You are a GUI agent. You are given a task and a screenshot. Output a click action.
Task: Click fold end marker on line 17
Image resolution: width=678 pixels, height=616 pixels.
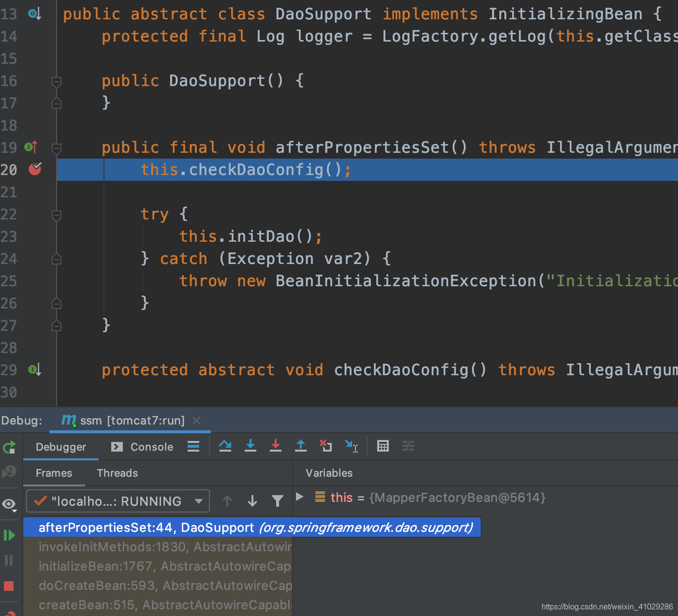pos(57,103)
